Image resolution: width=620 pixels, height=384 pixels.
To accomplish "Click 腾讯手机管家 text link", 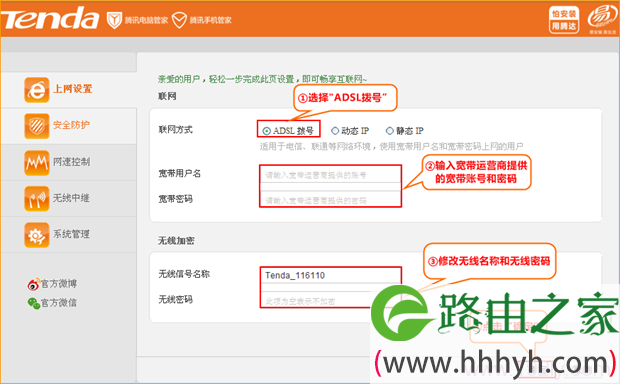I will 210,20.
